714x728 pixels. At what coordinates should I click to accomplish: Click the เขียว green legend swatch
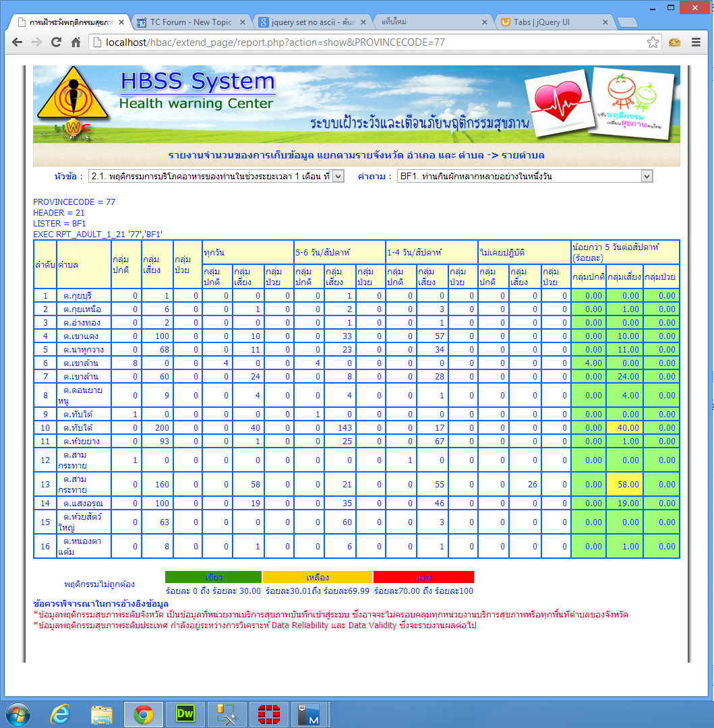(x=214, y=577)
